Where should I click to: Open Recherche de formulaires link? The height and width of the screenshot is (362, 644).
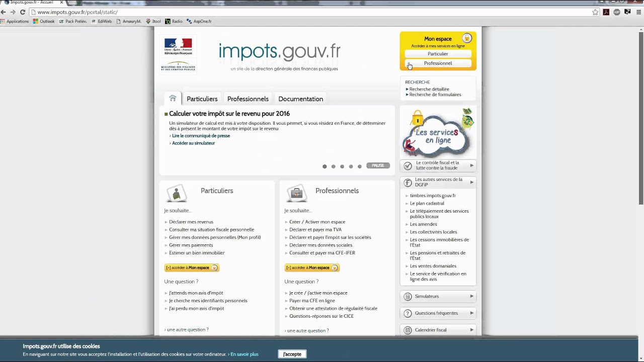tap(435, 95)
